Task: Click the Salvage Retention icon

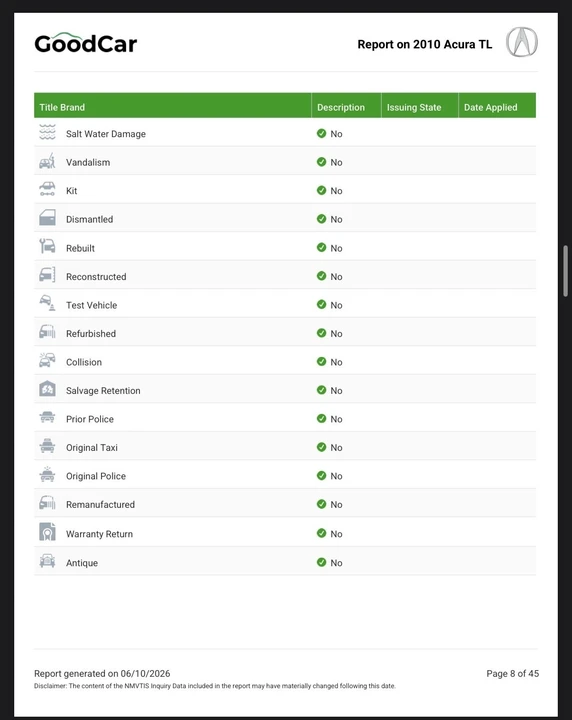Action: pyautogui.click(x=47, y=389)
